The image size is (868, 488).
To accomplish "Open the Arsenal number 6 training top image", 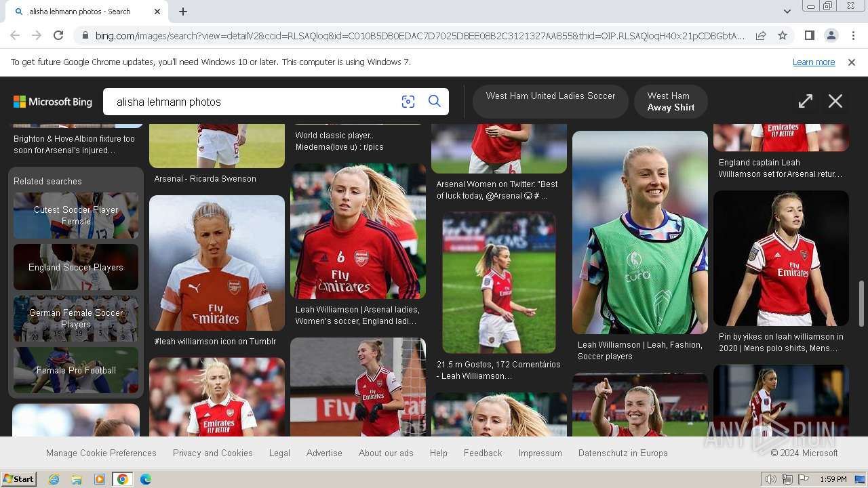I will (358, 231).
